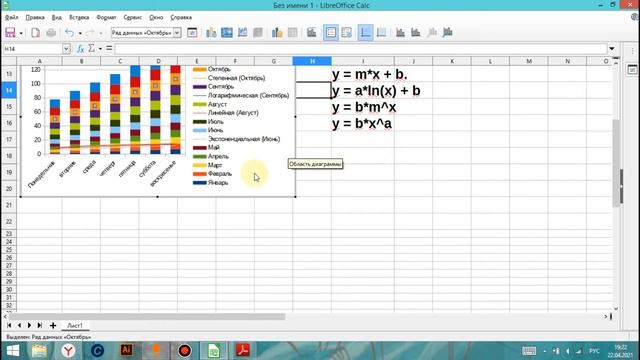640x360 pixels.
Task: Select column H header
Action: click(312, 61)
